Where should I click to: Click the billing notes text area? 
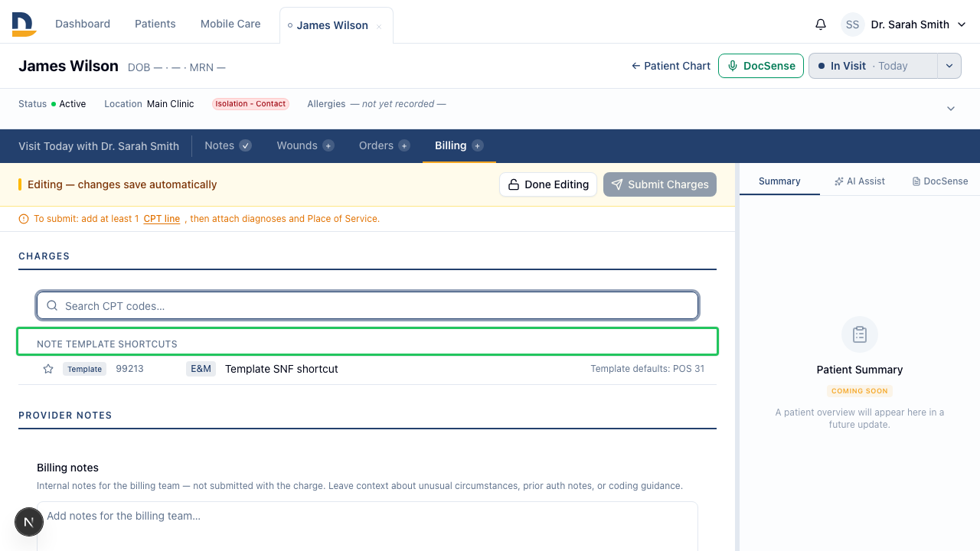367,527
